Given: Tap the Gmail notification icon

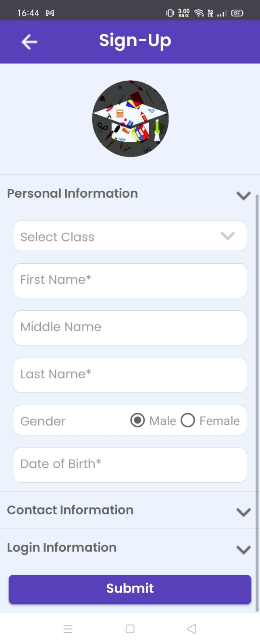Looking at the screenshot, I should click(50, 13).
